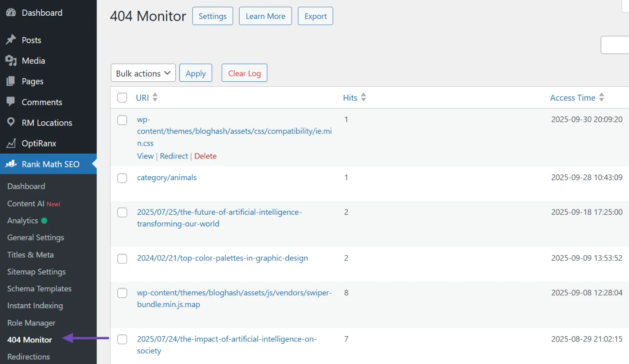This screenshot has width=629, height=364.
Task: Click the Dashboard gauge icon in sidebar
Action: pos(11,13)
